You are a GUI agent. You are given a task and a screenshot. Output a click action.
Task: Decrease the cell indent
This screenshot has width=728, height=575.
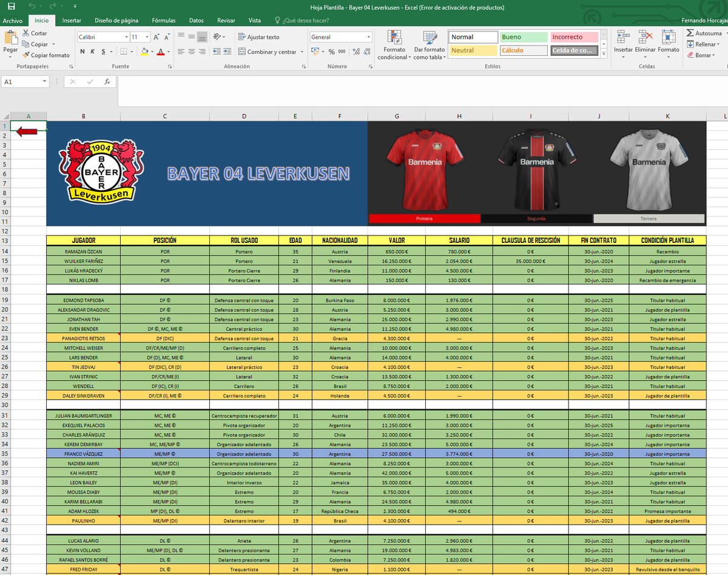coord(216,52)
